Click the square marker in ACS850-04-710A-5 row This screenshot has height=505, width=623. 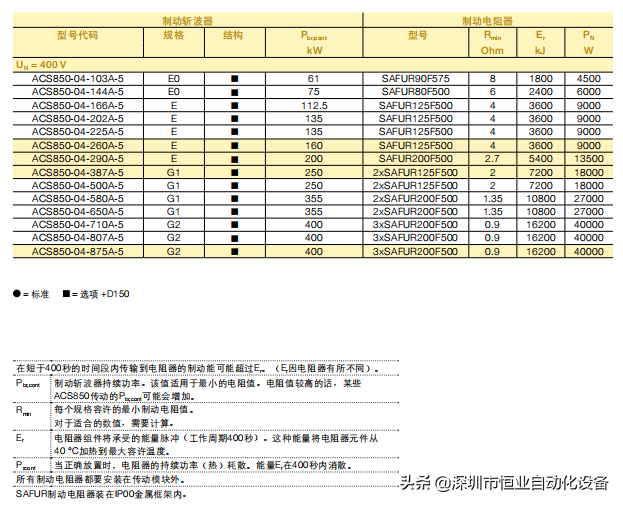[234, 224]
